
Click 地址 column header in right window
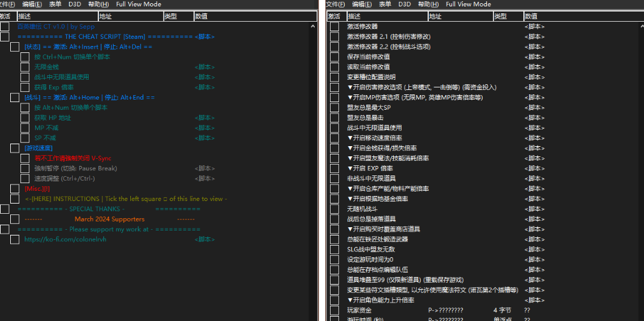tap(435, 16)
